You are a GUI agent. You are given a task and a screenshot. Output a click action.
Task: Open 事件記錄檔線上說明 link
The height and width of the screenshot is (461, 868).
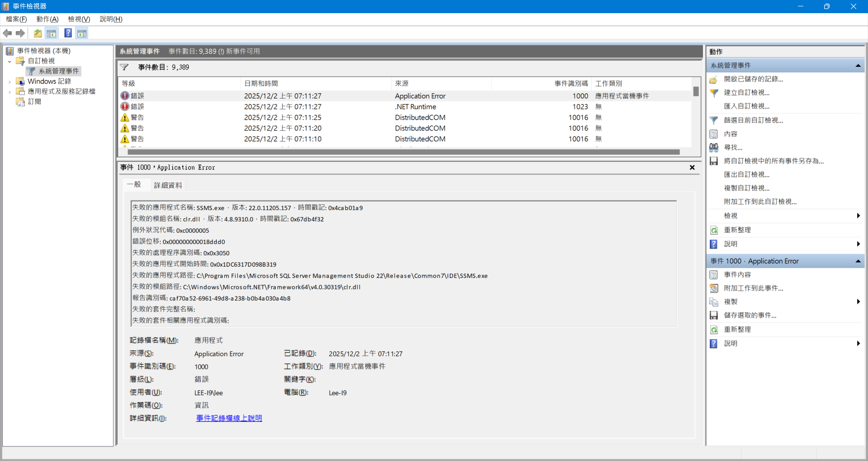(x=229, y=419)
